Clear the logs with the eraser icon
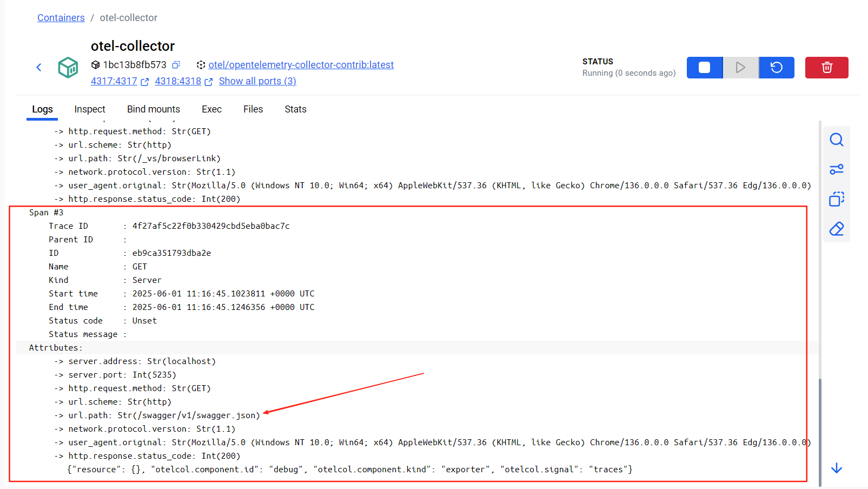This screenshot has width=868, height=489. coord(837,229)
